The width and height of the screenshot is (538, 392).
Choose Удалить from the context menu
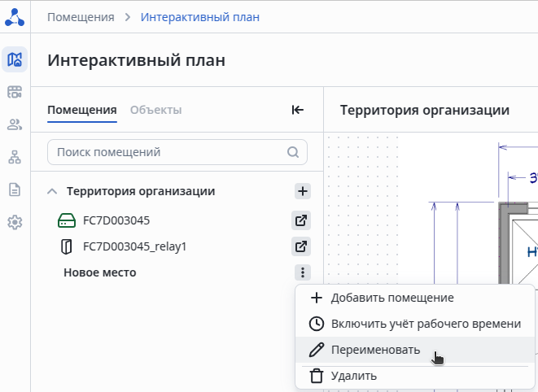353,376
